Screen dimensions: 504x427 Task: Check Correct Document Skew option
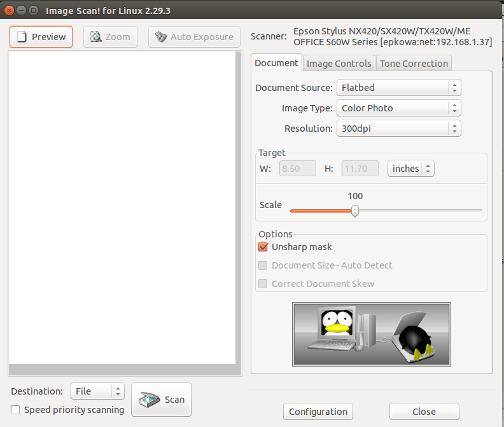click(263, 284)
